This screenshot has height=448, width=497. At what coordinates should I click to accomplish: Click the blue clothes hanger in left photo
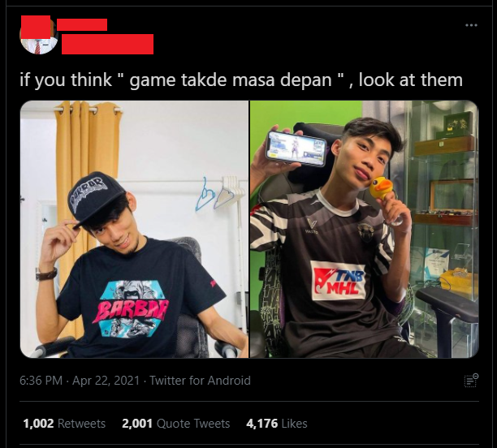204,195
